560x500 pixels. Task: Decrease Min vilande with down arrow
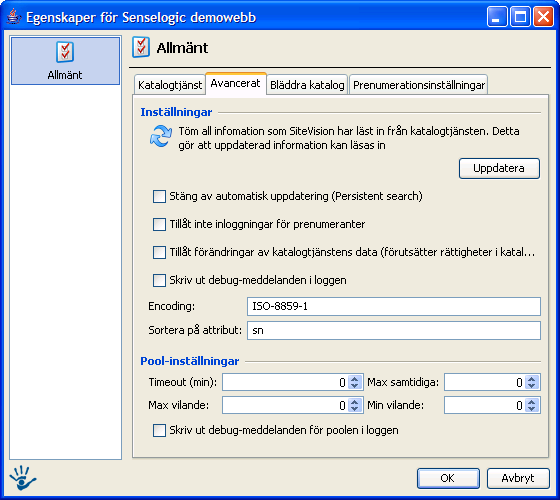pos(532,409)
